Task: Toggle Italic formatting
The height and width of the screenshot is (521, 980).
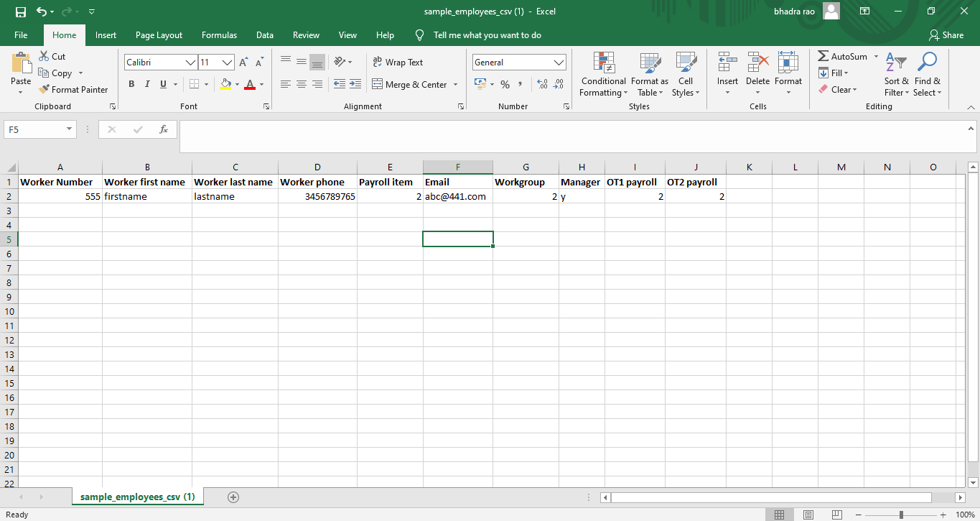Action: (147, 85)
